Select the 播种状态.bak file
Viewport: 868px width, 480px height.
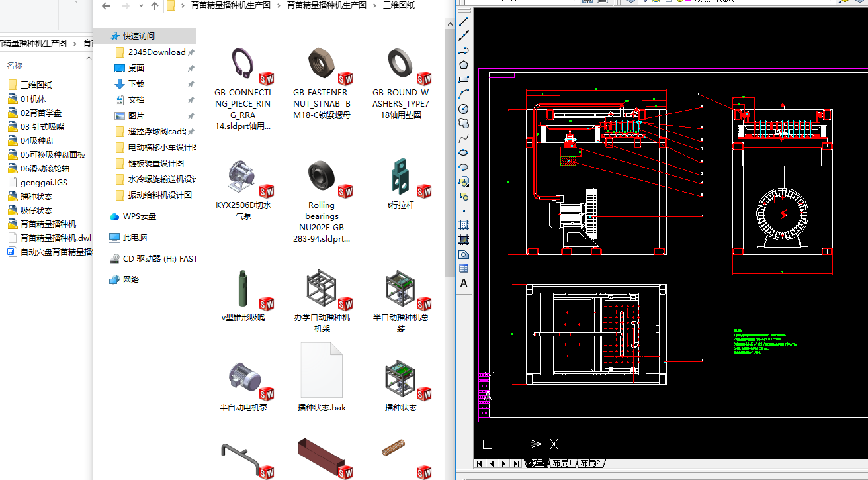[322, 377]
